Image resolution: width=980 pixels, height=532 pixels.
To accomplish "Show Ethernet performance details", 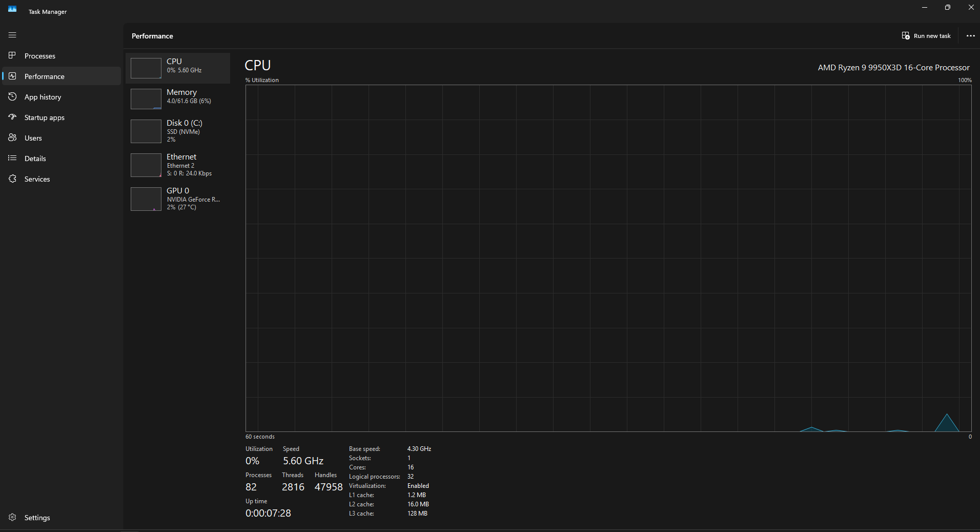I will [x=178, y=165].
